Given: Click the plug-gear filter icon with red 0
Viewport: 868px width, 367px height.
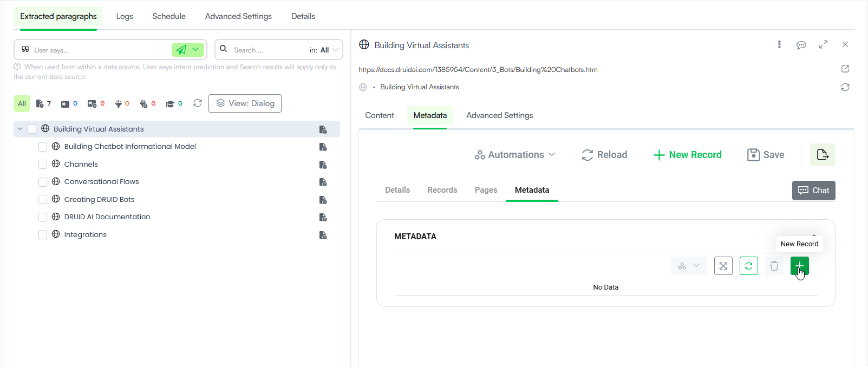Looking at the screenshot, I should click(147, 103).
